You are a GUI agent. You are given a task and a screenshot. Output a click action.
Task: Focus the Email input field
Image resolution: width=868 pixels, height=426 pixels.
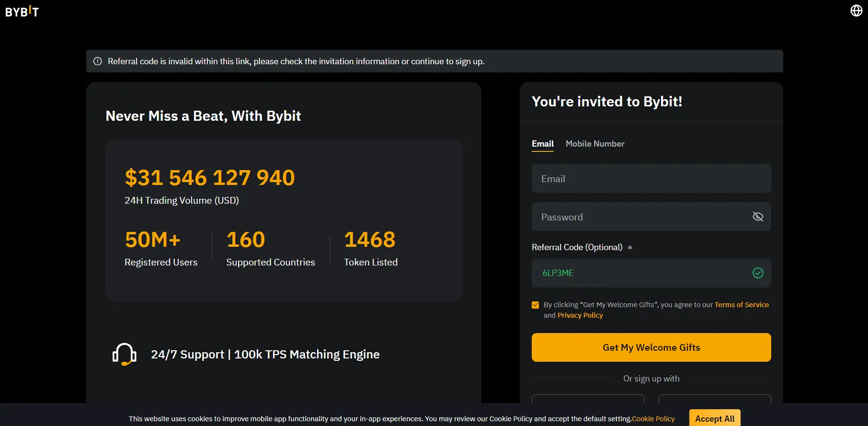pos(651,178)
